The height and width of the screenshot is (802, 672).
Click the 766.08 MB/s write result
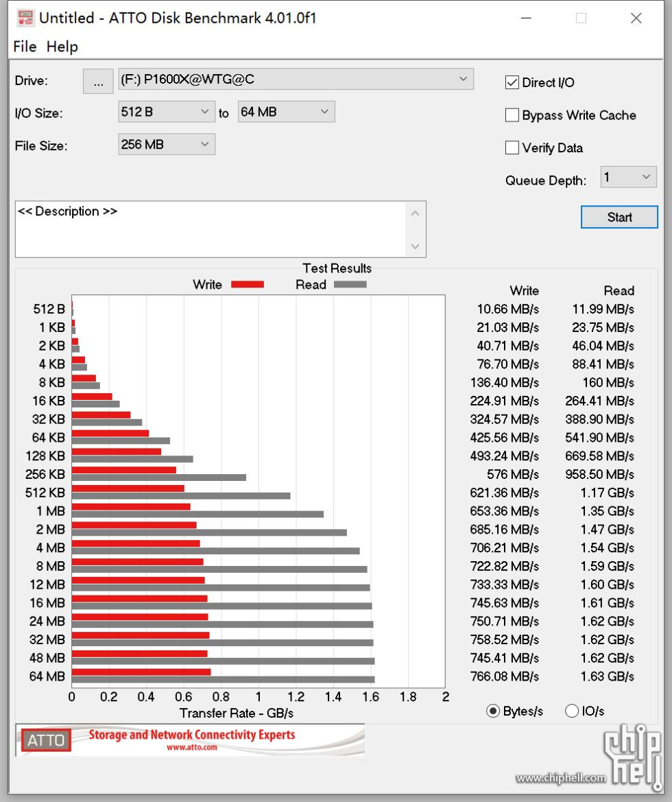tap(504, 676)
